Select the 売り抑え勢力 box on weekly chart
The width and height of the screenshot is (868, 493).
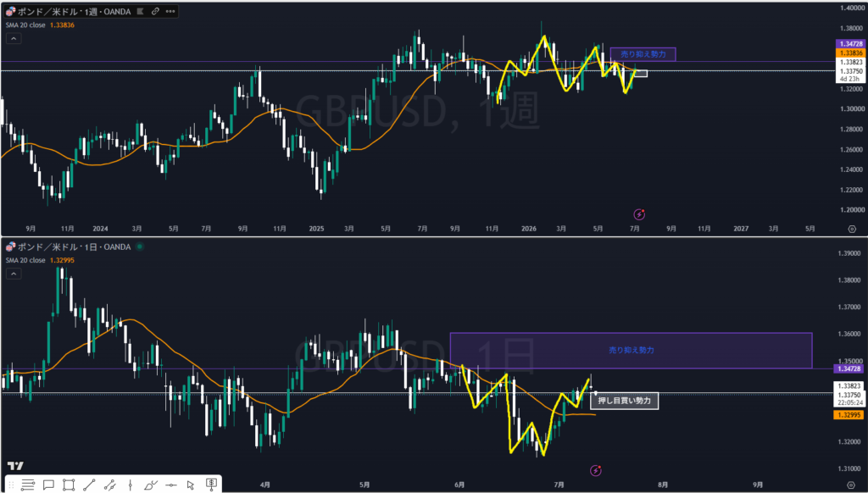[643, 54]
